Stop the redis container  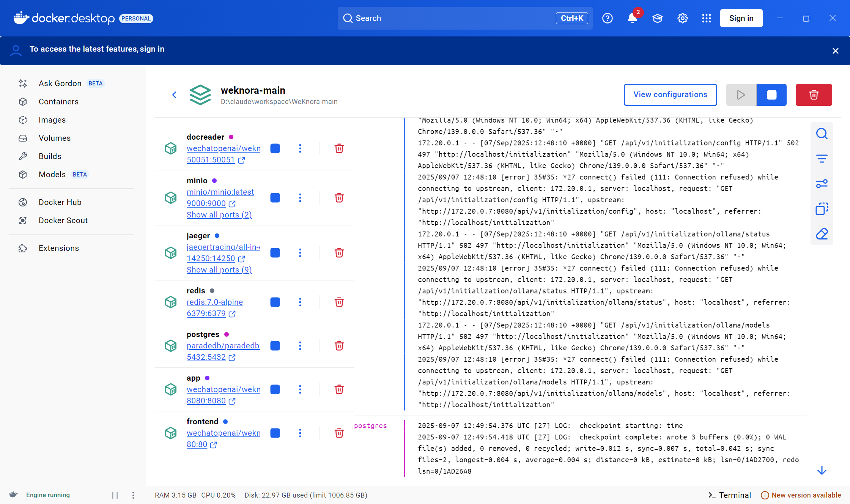[x=275, y=302]
